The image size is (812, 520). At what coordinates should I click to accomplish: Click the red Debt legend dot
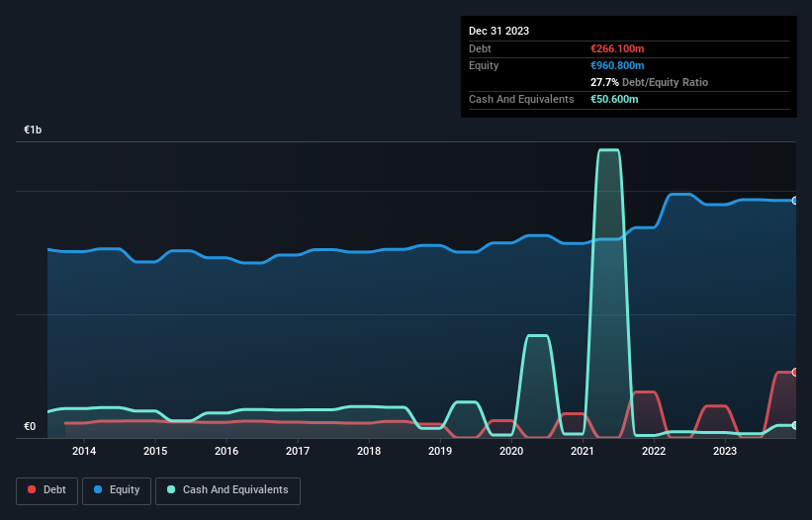(x=32, y=489)
